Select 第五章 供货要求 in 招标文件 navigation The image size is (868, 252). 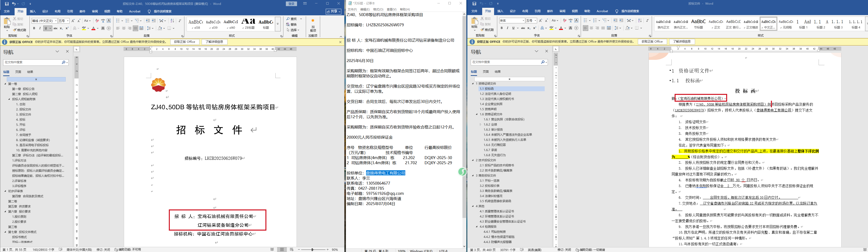pos(19,207)
